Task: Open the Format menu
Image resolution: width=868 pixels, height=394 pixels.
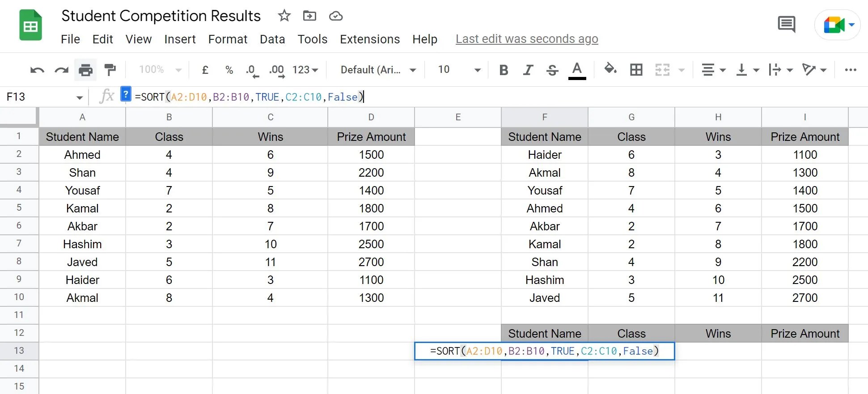Action: tap(228, 39)
